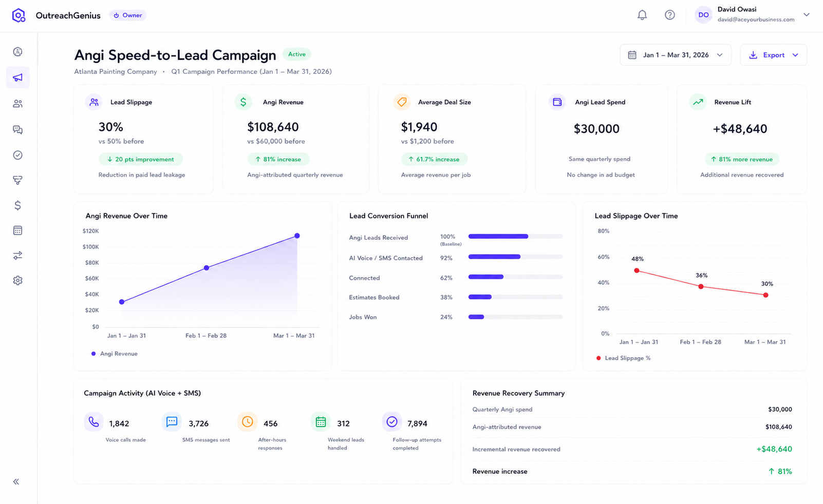
Task: Open the calendar sidebar icon
Action: (x=18, y=230)
